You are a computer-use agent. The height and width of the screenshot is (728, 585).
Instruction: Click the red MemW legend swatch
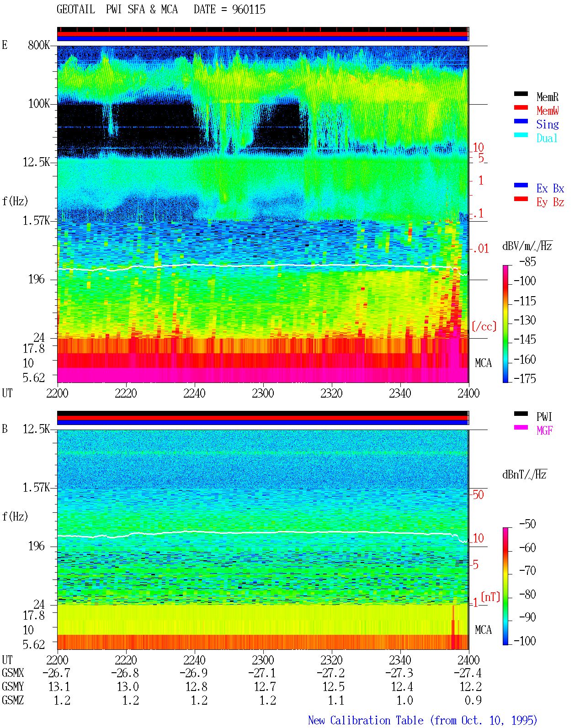point(521,108)
